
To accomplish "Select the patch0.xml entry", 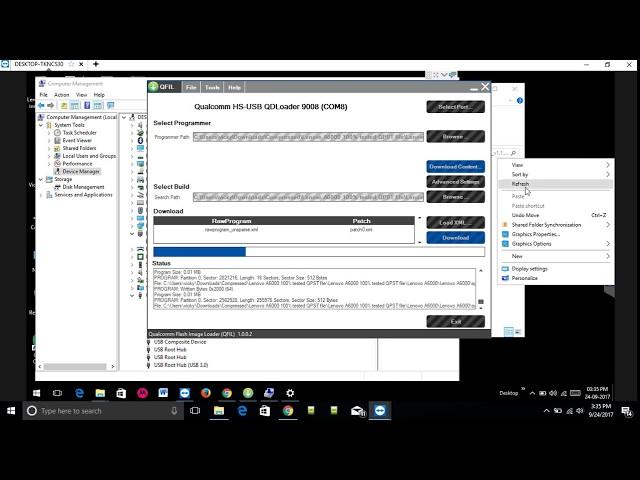I will [361, 230].
